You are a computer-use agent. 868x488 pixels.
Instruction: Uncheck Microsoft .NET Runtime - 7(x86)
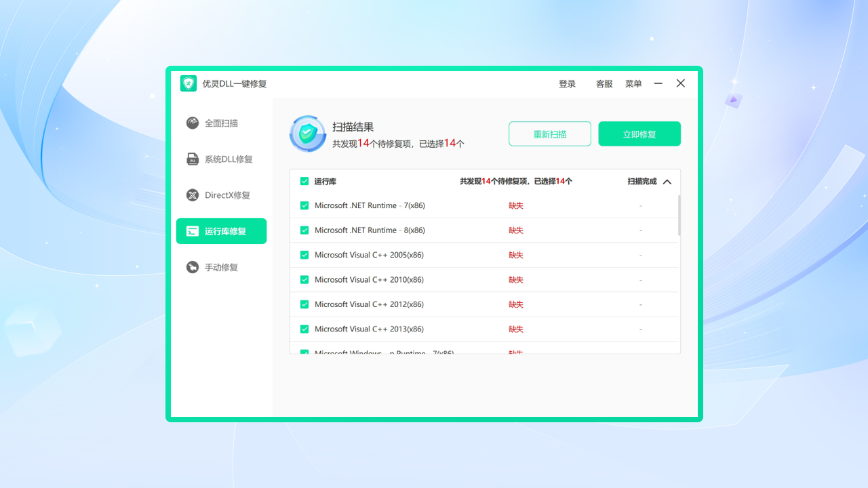tap(304, 205)
